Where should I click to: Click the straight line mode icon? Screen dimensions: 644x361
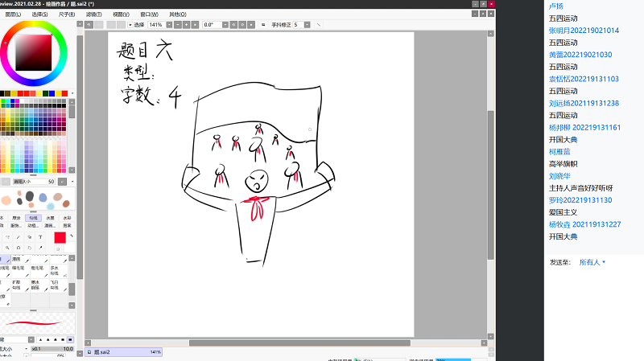click(x=319, y=25)
